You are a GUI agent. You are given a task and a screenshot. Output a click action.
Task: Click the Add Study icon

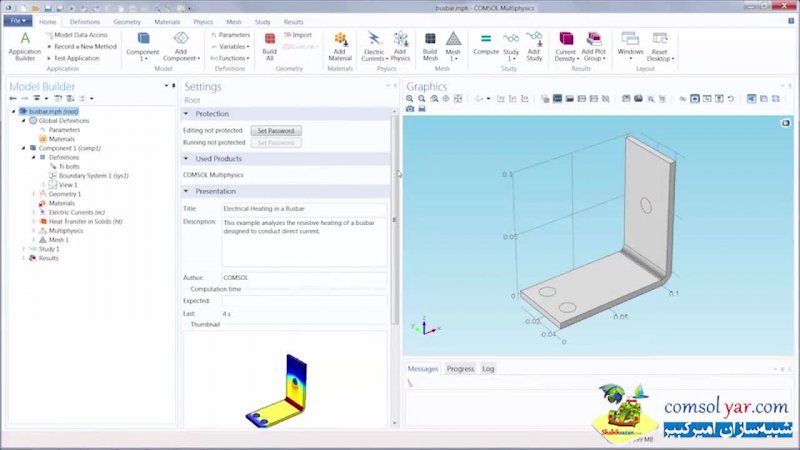click(534, 47)
